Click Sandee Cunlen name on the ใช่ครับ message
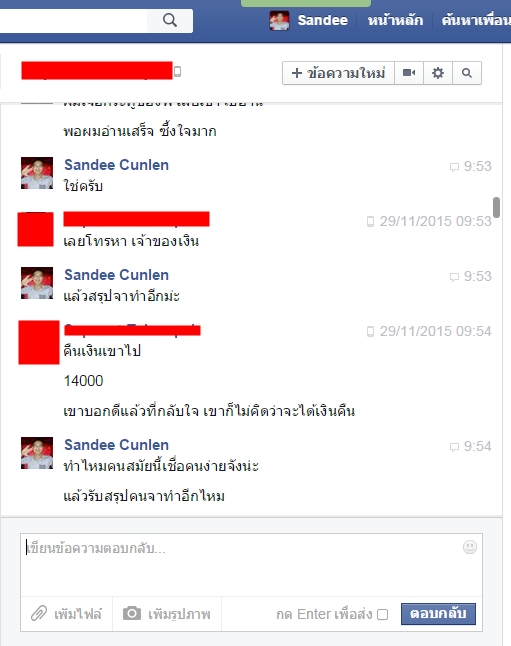This screenshot has width=511, height=646. (116, 165)
